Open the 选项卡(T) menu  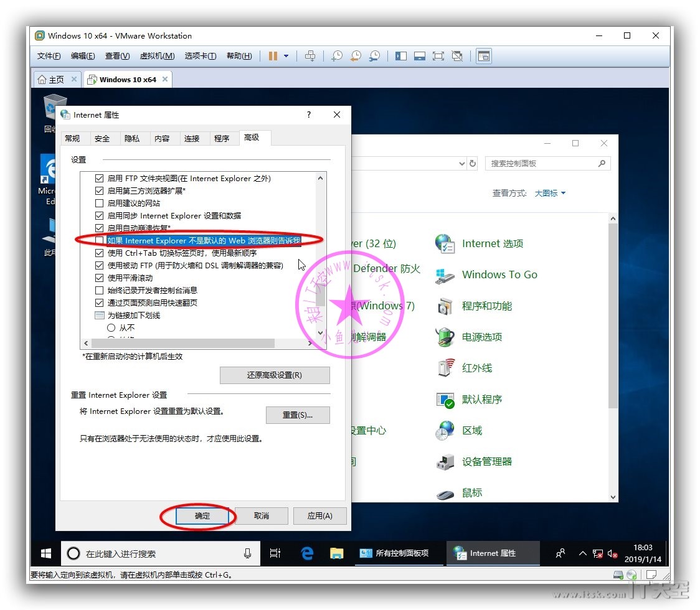201,56
